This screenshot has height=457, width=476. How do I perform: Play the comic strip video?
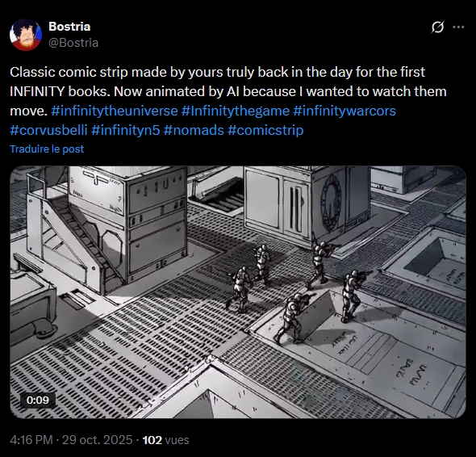coord(238,292)
